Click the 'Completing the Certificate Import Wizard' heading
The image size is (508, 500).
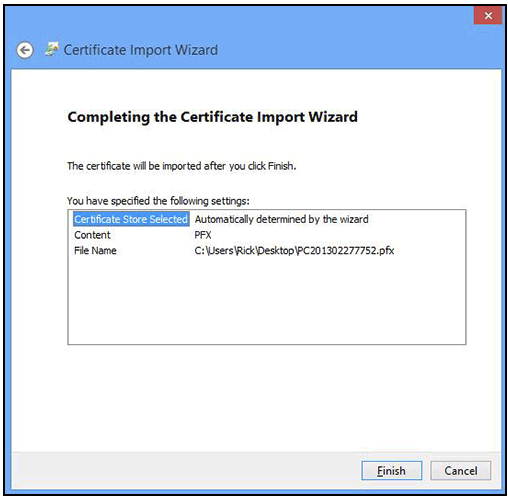pos(213,117)
